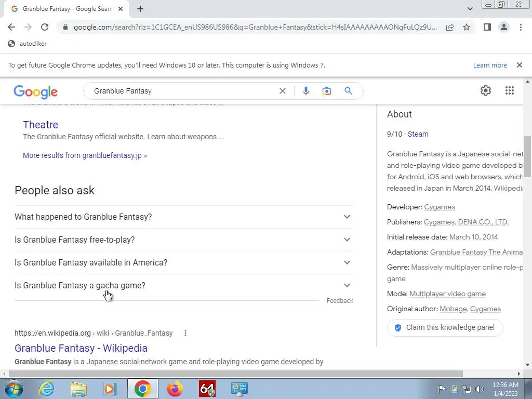532x399 pixels.
Task: Open Windows Media Player on taskbar
Action: click(x=109, y=389)
